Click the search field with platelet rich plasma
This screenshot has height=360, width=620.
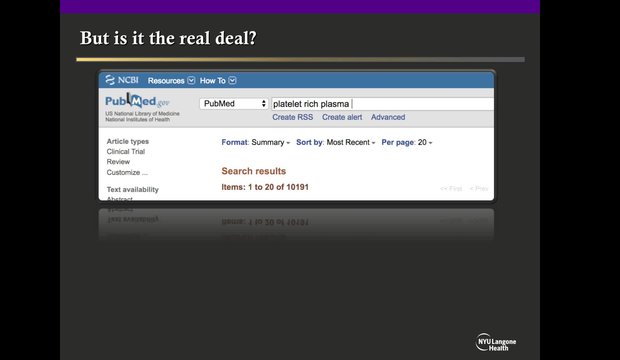tap(382, 104)
